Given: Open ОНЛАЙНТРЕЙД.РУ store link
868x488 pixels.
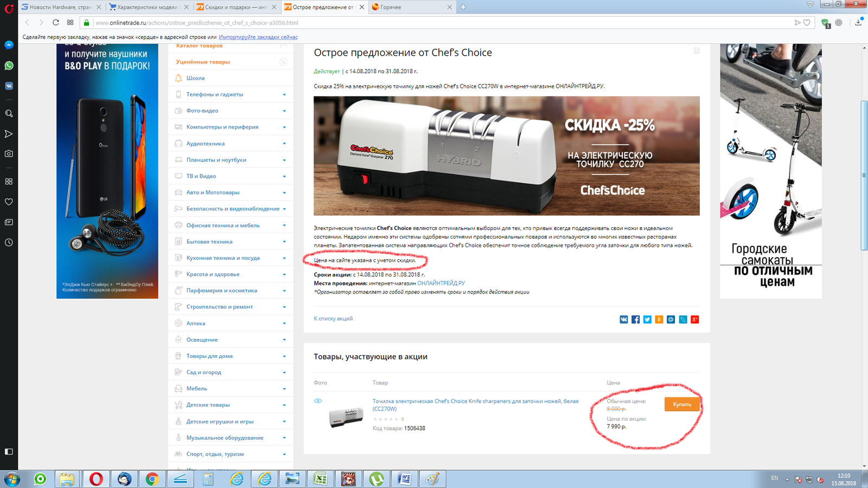Looking at the screenshot, I should pyautogui.click(x=441, y=283).
